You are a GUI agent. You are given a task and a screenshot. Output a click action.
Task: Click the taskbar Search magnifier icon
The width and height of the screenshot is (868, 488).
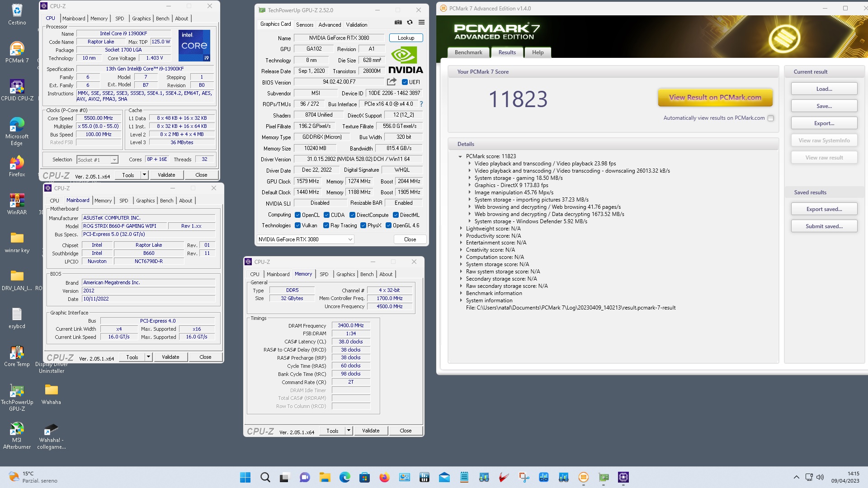coord(265,477)
